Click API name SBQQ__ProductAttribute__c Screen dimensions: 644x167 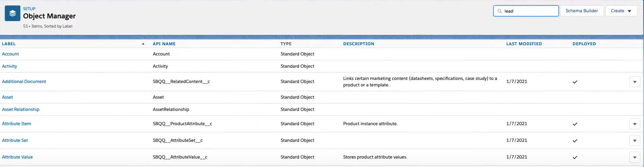[182, 124]
